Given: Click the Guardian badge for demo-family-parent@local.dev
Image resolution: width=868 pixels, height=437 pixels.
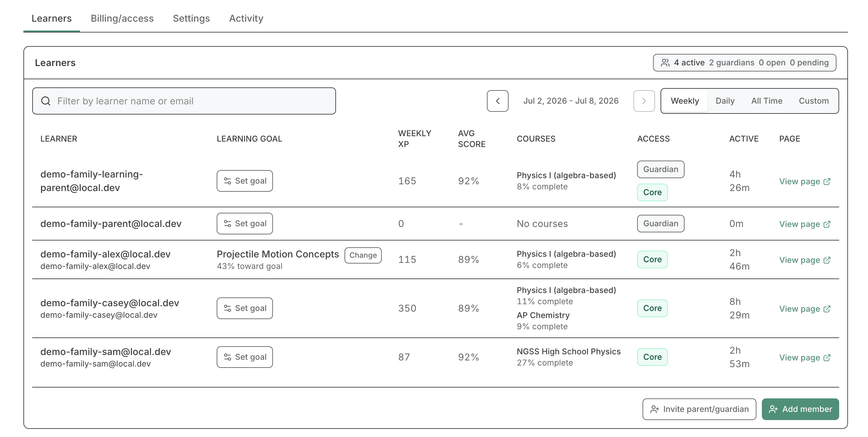Looking at the screenshot, I should 660,224.
